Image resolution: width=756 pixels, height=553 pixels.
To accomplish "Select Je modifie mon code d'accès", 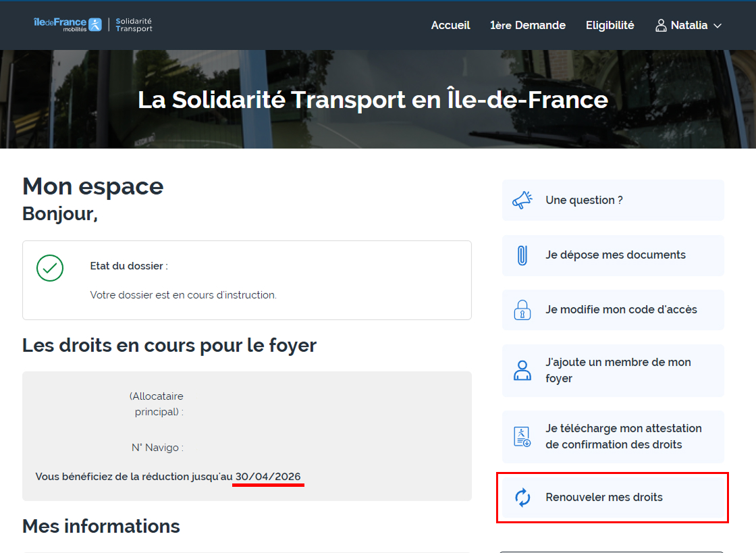I will click(621, 309).
